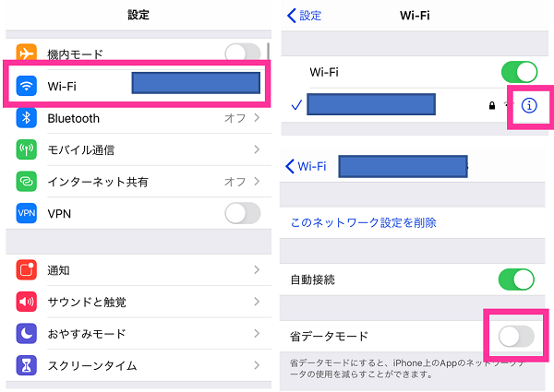The image size is (554, 392).
Task: Return to the Wi-Fi list via the back button
Action: click(x=306, y=166)
